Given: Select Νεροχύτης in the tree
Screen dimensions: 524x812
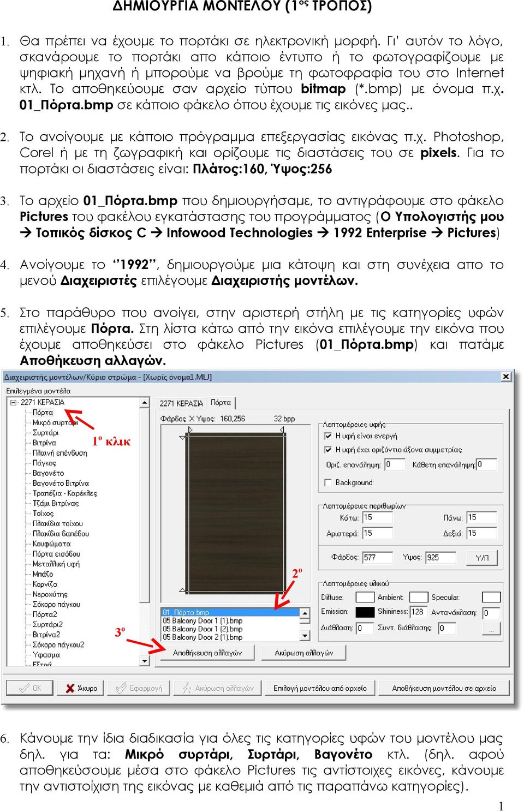Looking at the screenshot, I should pos(50,594).
